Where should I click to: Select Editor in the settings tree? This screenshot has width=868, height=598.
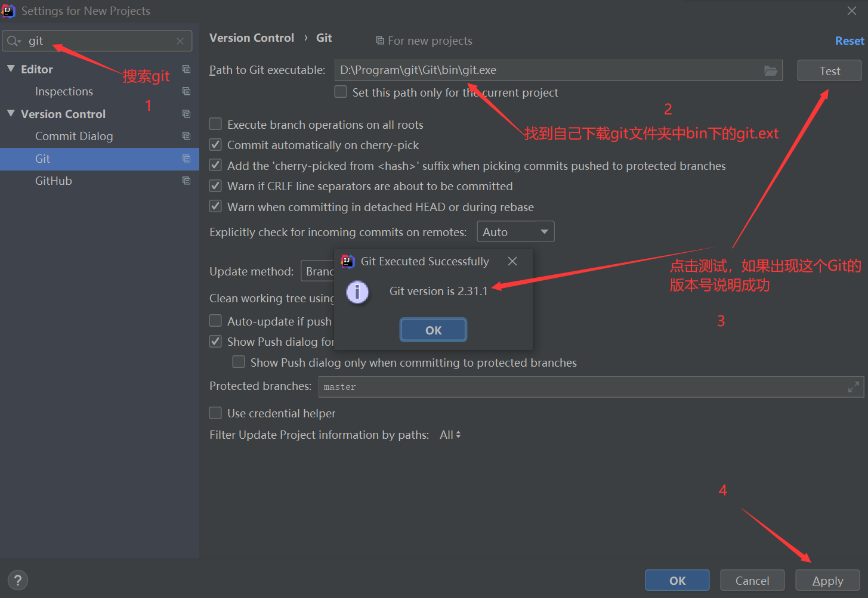37,69
